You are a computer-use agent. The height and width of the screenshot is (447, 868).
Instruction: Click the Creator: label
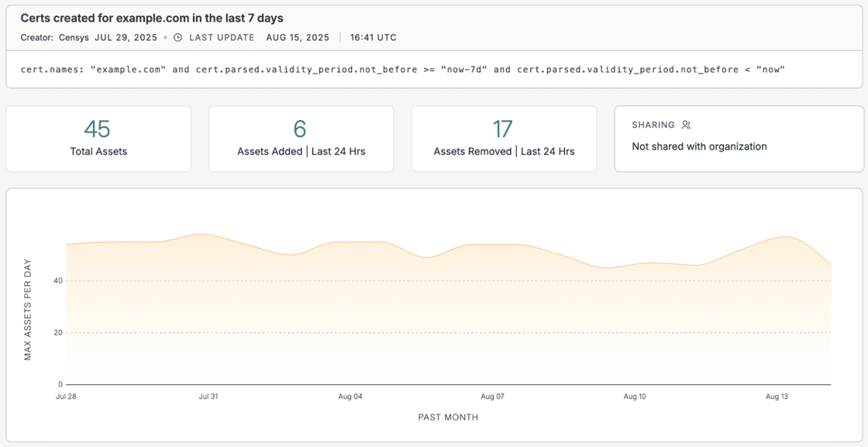(38, 38)
